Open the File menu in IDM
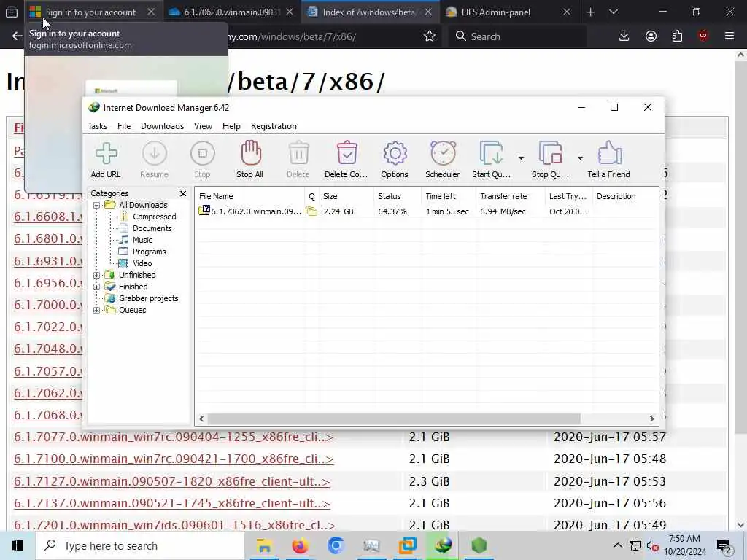 click(x=124, y=126)
